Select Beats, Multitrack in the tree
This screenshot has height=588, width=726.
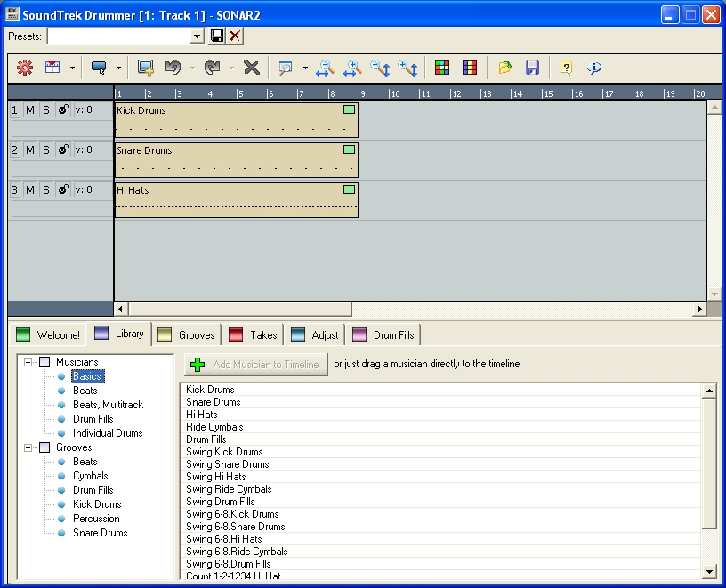[x=108, y=405]
